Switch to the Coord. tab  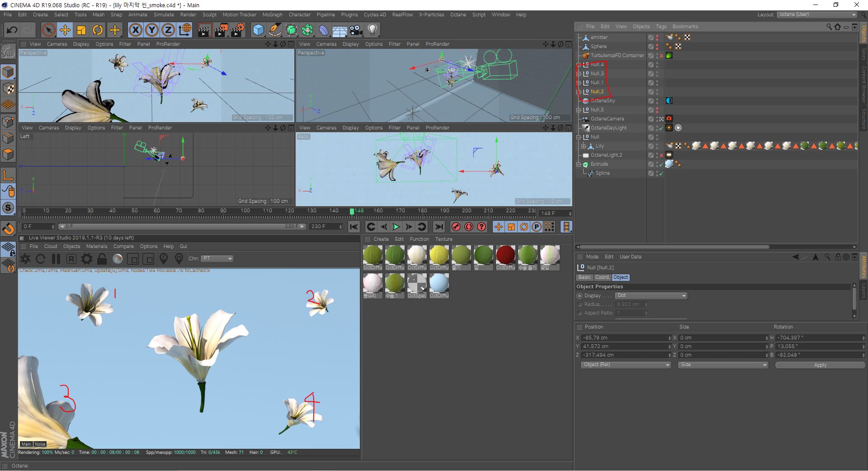(x=602, y=277)
